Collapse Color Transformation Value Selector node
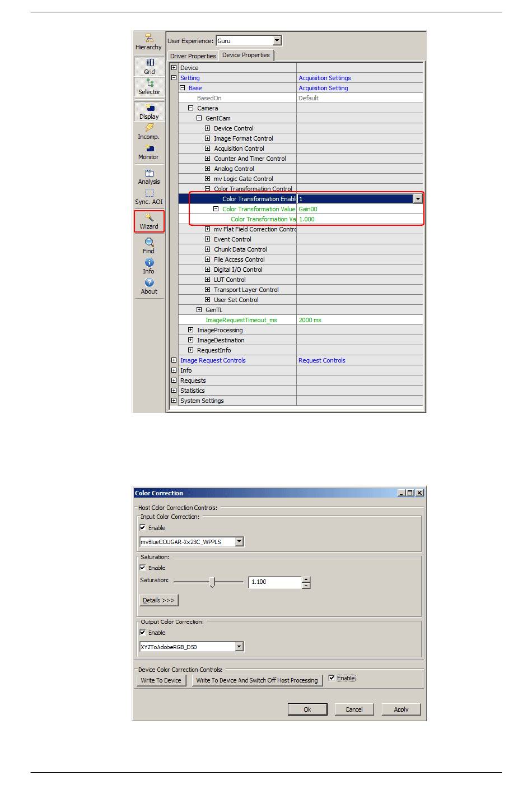 point(216,209)
